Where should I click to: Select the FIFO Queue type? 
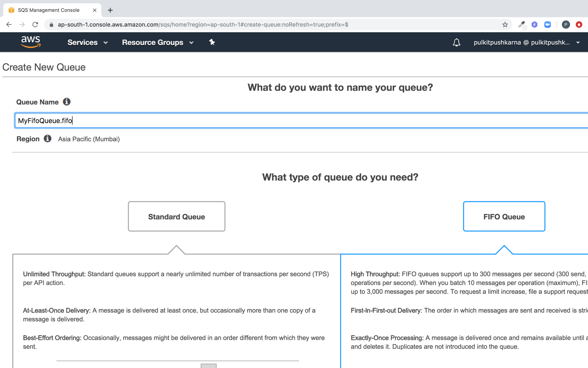coord(504,216)
